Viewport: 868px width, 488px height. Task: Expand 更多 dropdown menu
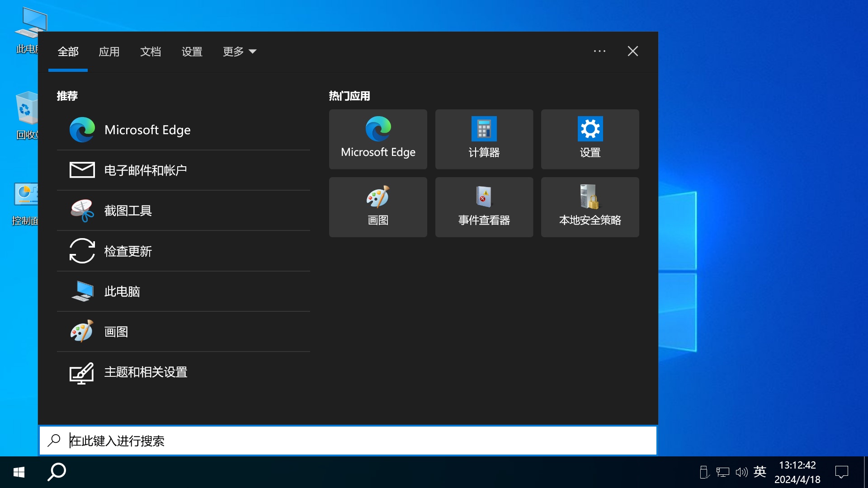click(x=238, y=51)
